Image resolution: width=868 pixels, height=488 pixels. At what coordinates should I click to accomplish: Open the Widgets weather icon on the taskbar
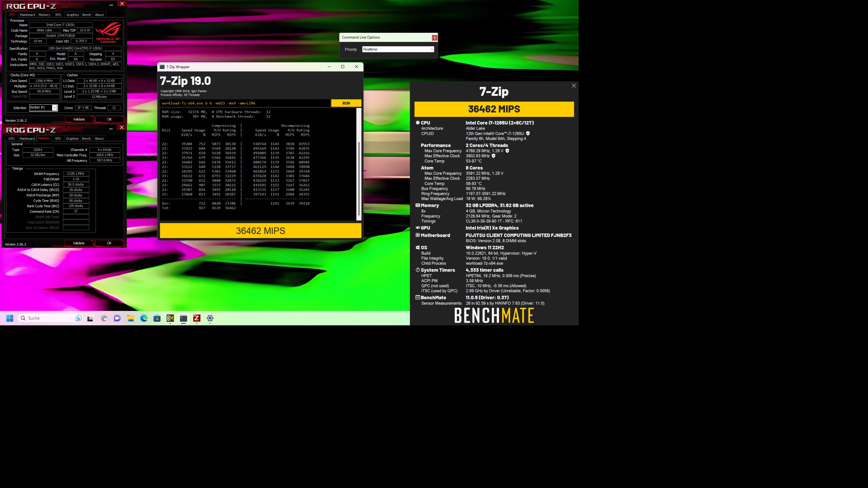coord(104,318)
